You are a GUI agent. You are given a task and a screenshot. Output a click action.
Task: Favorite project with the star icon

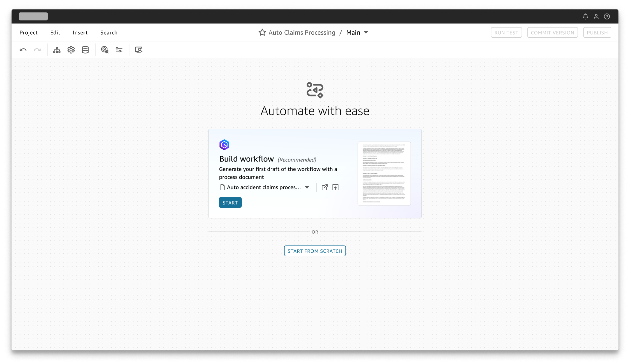click(262, 33)
